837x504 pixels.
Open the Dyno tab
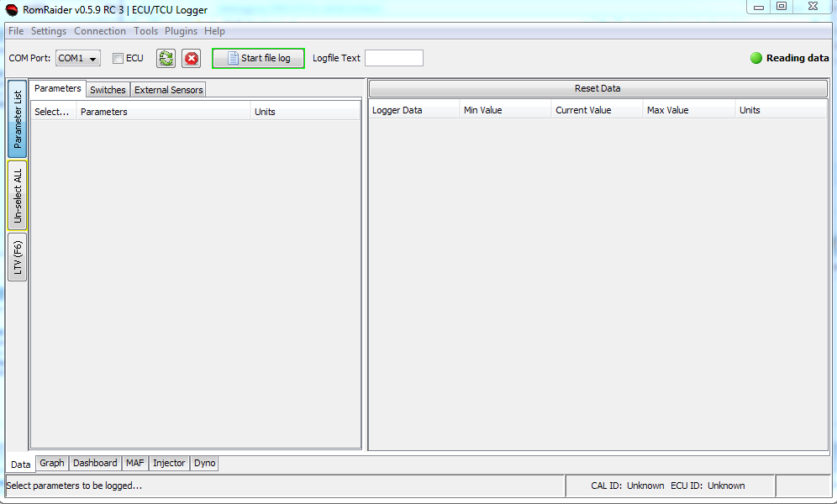coord(204,463)
